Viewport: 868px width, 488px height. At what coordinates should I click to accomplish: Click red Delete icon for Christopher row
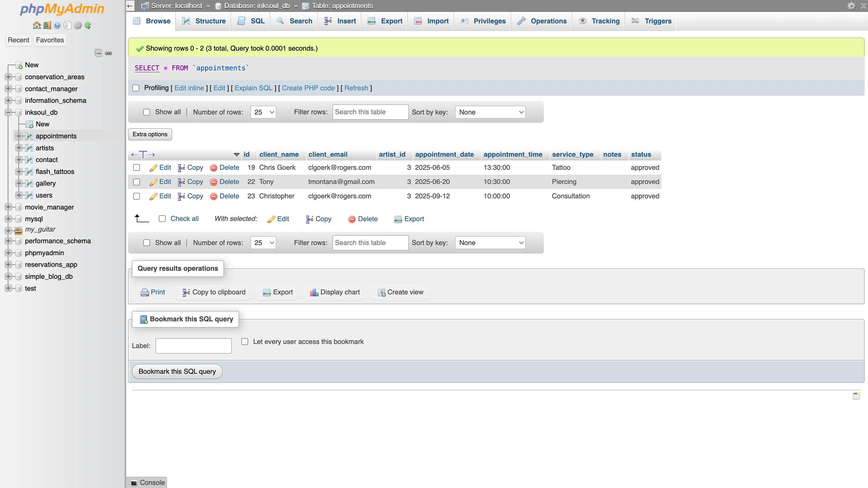tap(213, 196)
